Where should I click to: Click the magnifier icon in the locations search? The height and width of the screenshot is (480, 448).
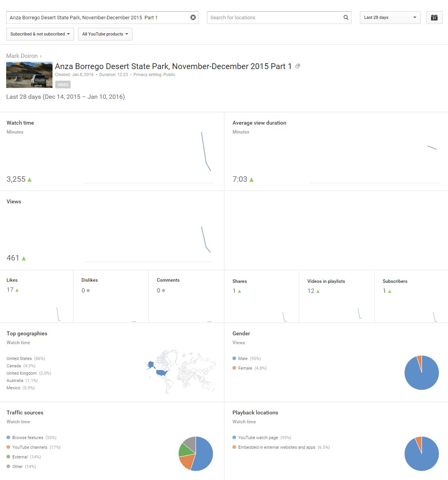(346, 17)
